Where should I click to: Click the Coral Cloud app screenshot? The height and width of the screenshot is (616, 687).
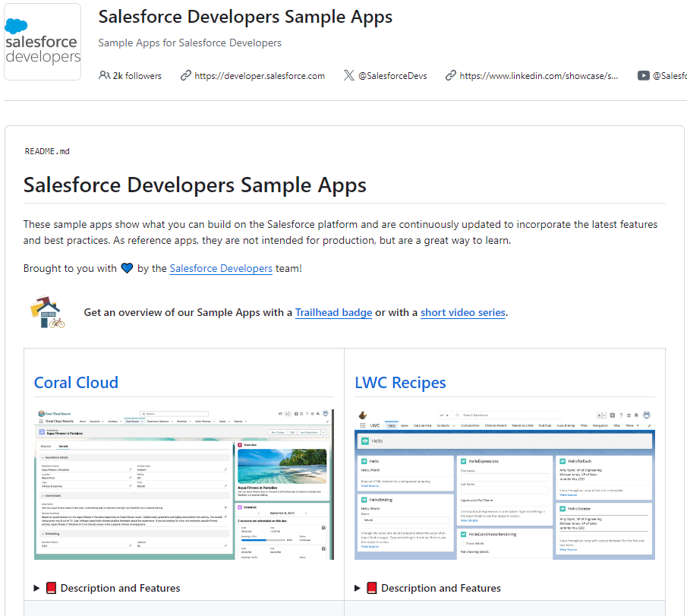[184, 485]
